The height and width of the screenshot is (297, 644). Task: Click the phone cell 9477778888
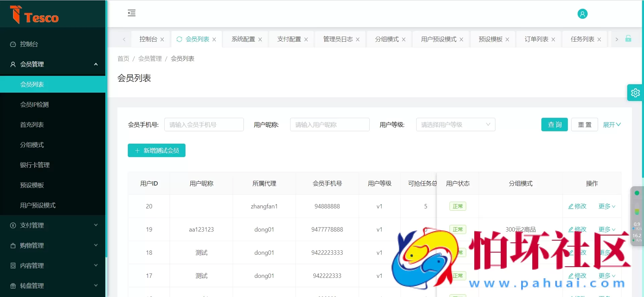click(x=327, y=230)
